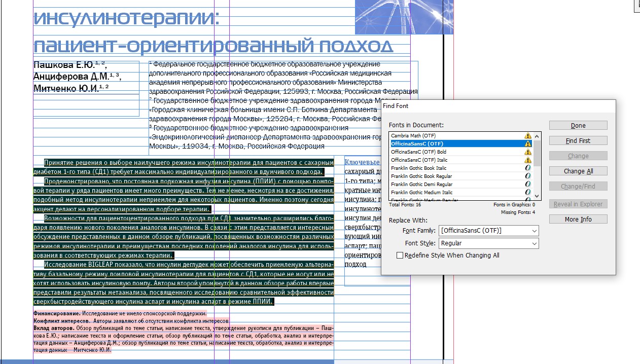Image resolution: width=640 pixels, height=364 pixels.
Task: Click warning icon next to OfficinaSansC (OTF) Italic
Action: pos(528,160)
